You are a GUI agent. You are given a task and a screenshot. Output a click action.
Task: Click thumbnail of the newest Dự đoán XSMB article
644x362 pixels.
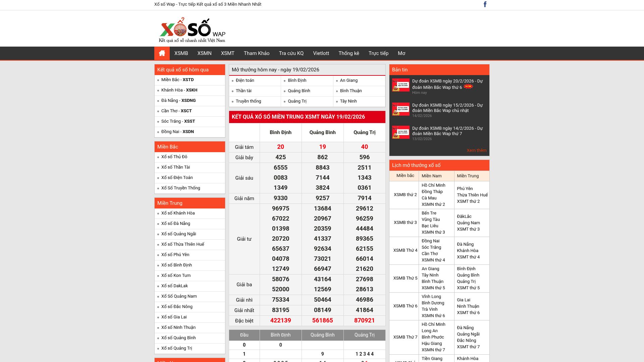coord(400,85)
